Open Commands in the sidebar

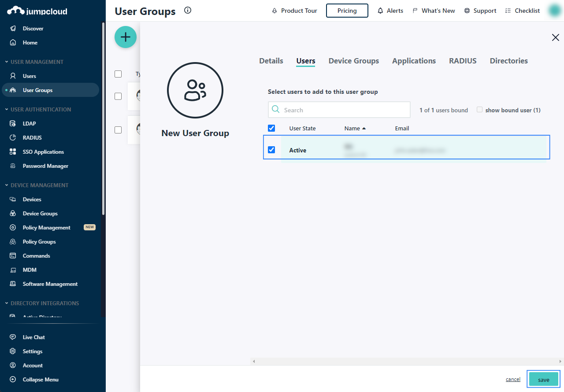tap(36, 256)
